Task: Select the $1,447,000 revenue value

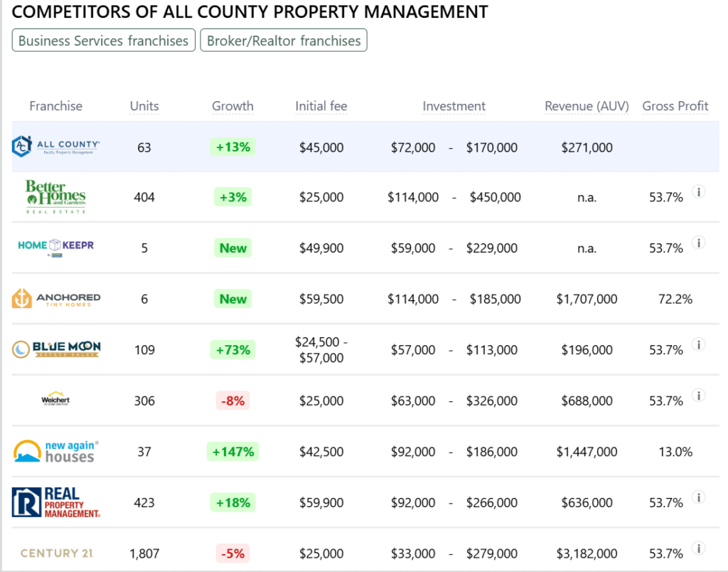Action: 587,452
